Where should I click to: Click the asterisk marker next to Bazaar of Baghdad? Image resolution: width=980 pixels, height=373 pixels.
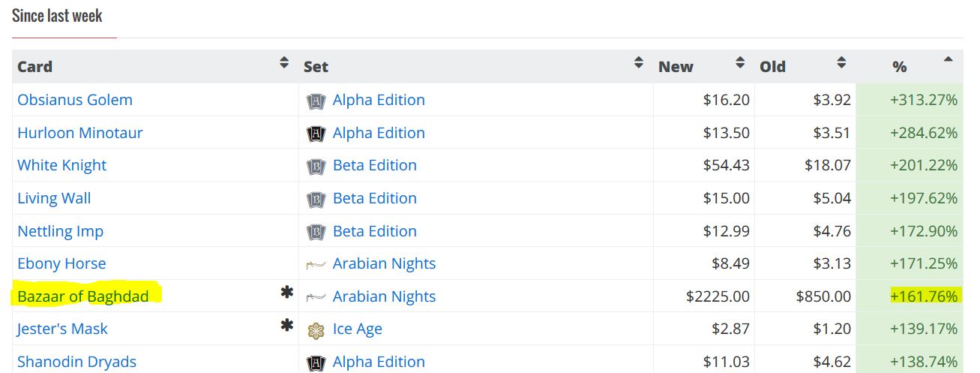tap(286, 293)
